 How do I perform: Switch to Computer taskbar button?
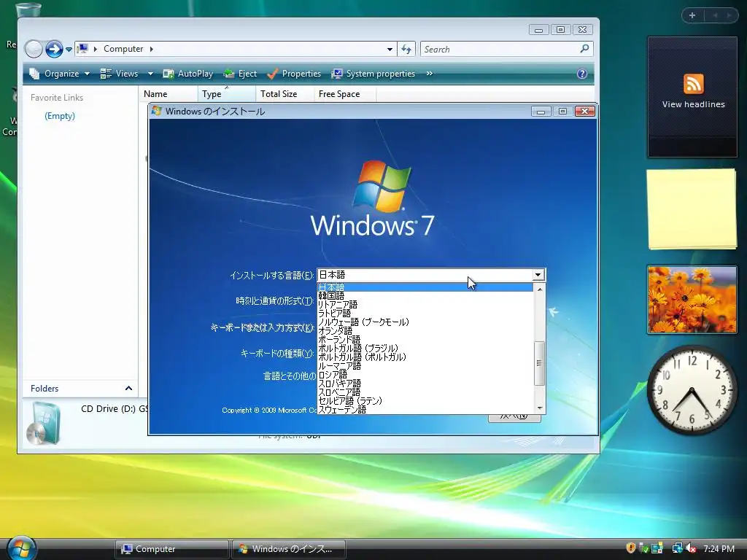coord(171,549)
